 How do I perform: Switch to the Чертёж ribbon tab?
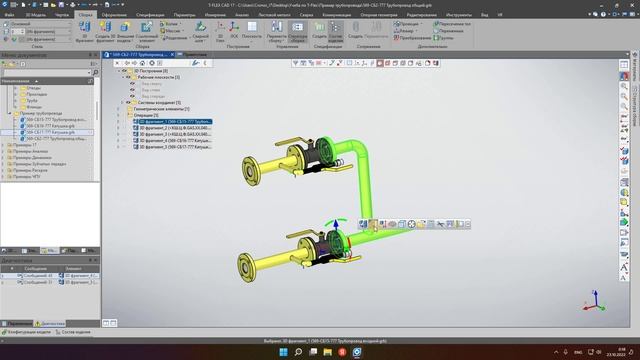point(62,15)
